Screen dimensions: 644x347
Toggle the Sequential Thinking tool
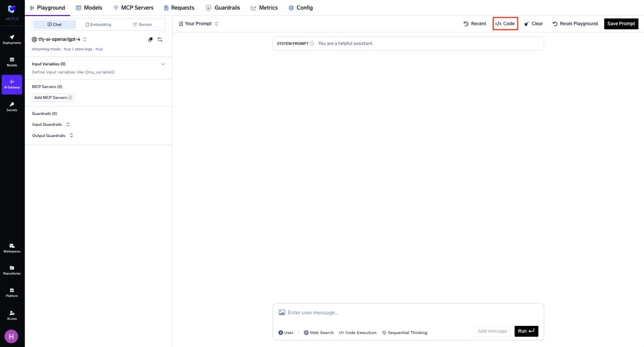pyautogui.click(x=405, y=333)
